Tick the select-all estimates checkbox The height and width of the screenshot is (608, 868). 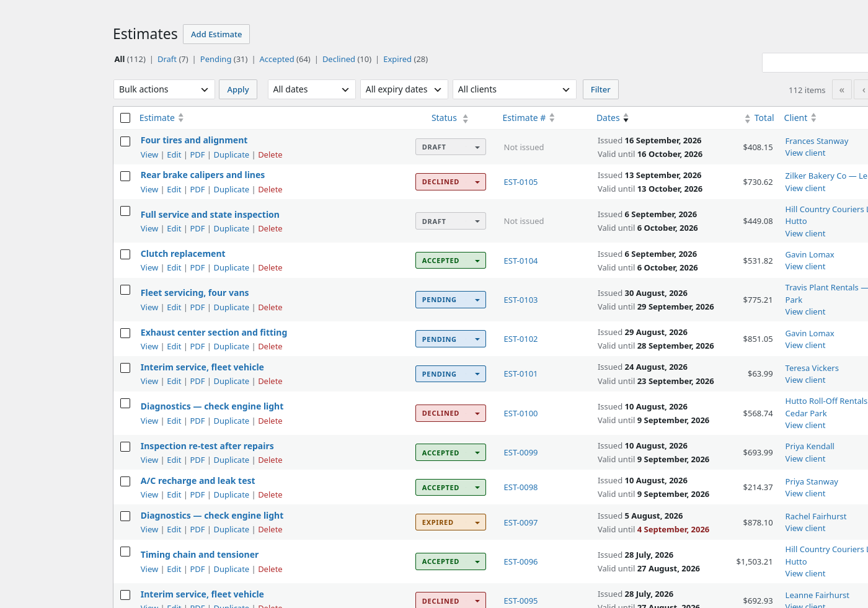125,118
